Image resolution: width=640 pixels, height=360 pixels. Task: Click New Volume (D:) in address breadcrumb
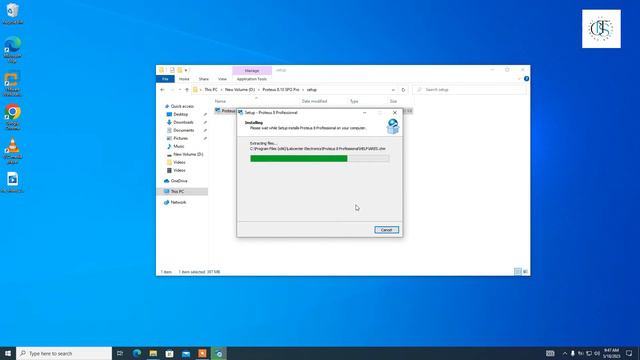(240, 90)
